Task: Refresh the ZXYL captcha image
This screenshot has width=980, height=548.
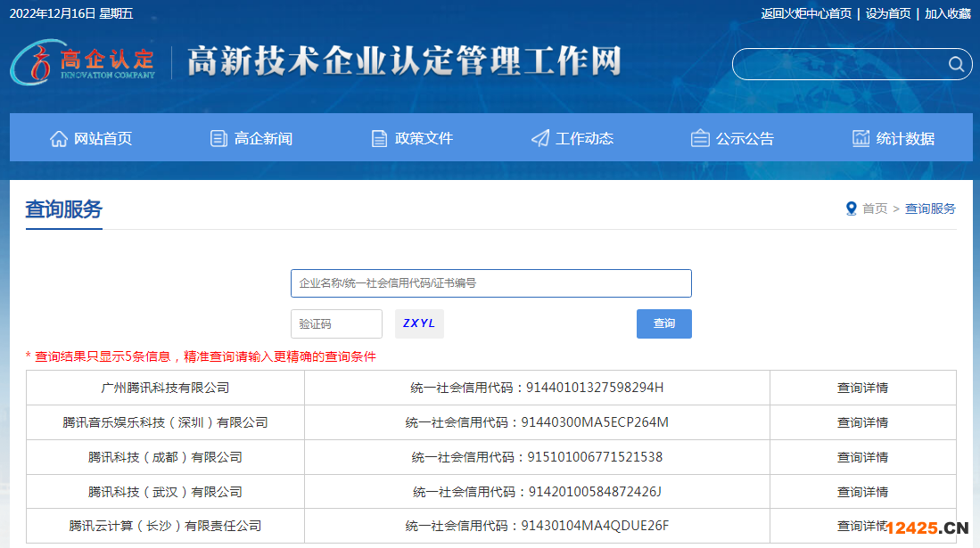Action: tap(419, 323)
